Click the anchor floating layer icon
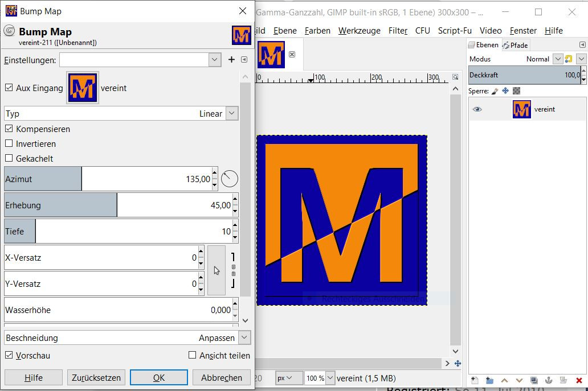The image size is (588, 391). pyautogui.click(x=549, y=380)
